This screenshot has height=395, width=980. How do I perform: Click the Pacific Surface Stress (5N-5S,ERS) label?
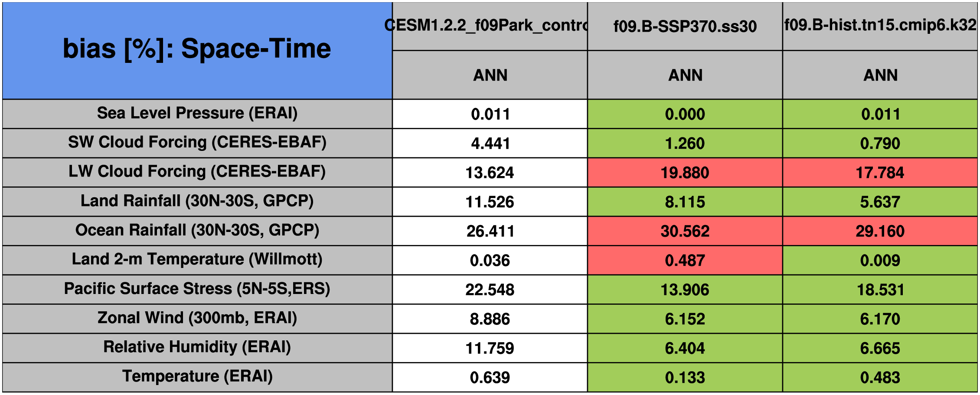pos(197,289)
